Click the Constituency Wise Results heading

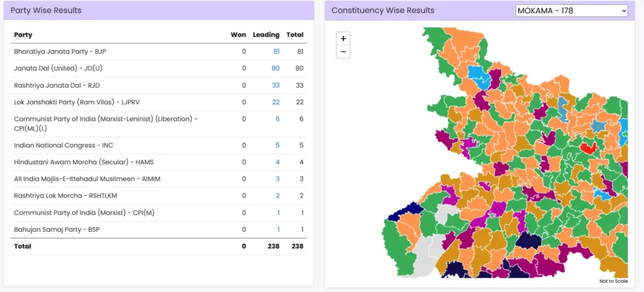[x=382, y=11]
